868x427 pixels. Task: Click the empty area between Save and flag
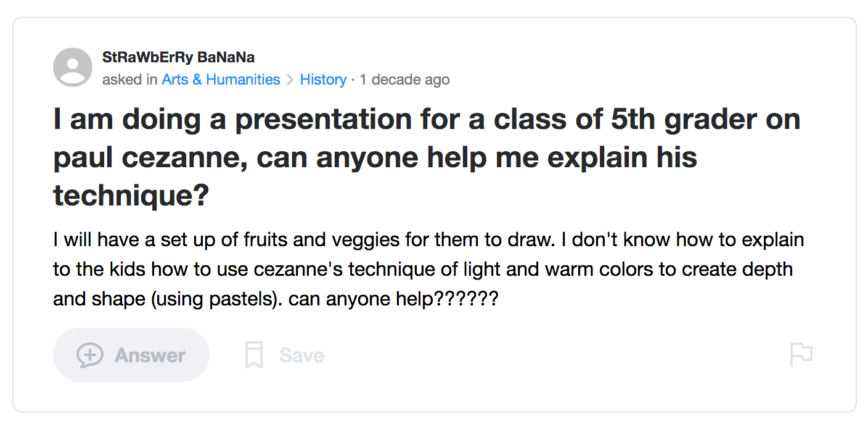click(x=555, y=355)
